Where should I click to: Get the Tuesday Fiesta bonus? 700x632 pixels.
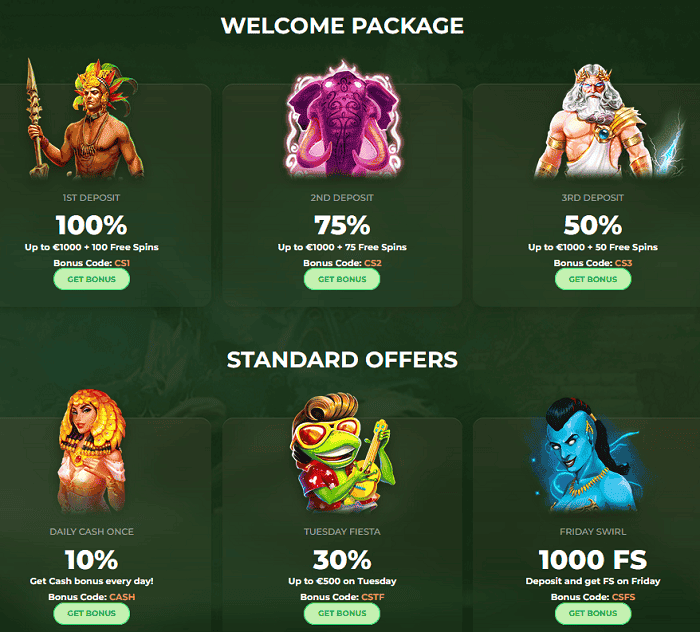pos(342,613)
